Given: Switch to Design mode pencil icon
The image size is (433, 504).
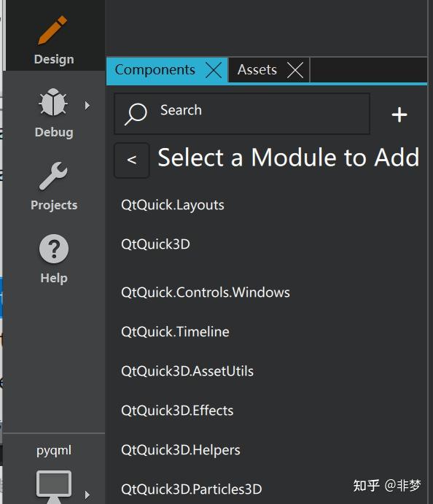Looking at the screenshot, I should coord(52,30).
